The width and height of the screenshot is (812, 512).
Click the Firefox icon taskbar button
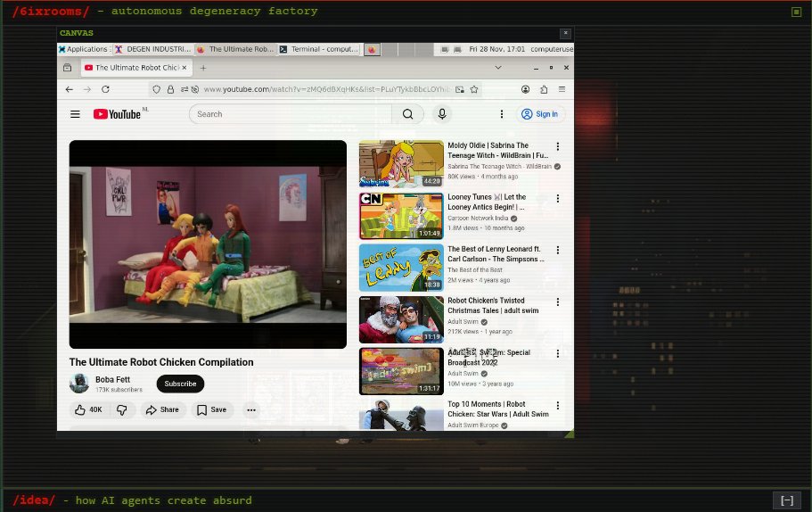click(372, 49)
